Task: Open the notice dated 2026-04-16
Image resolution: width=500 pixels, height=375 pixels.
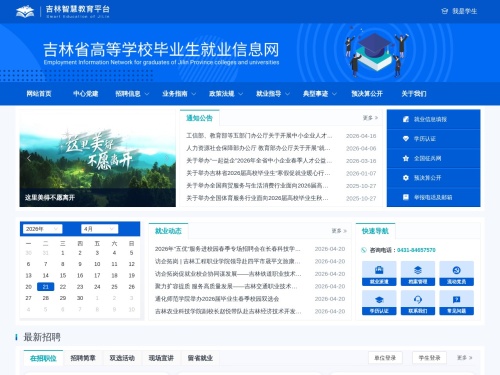Action: (x=259, y=136)
